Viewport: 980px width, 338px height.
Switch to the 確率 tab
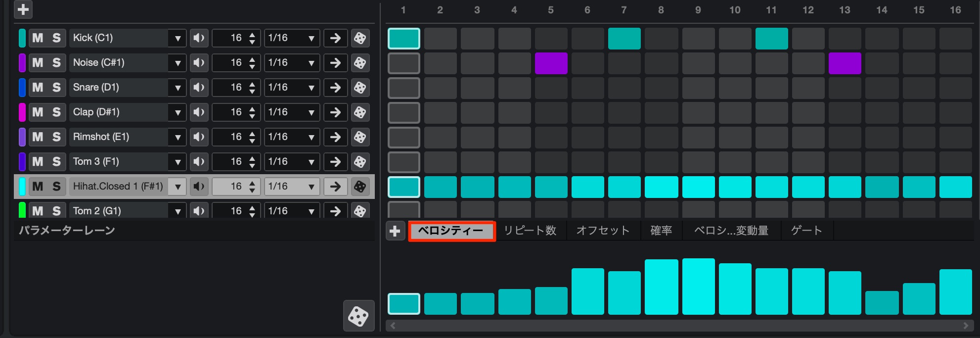pyautogui.click(x=661, y=231)
